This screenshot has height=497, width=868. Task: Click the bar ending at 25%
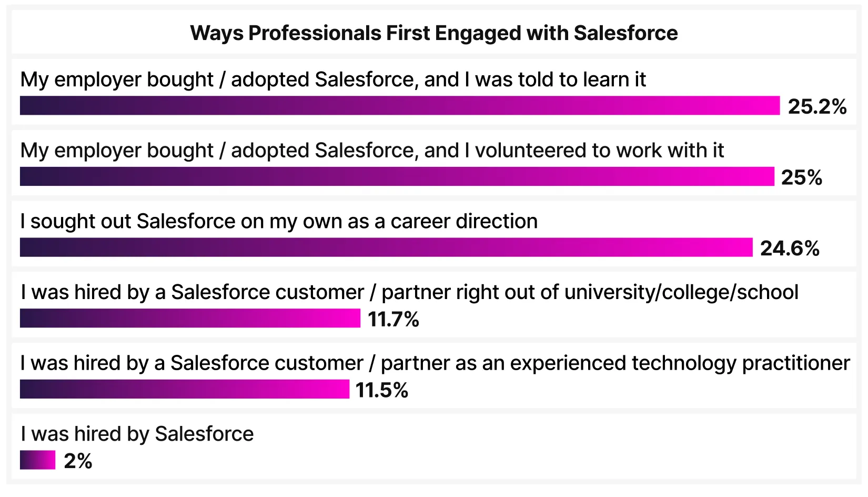pos(397,176)
